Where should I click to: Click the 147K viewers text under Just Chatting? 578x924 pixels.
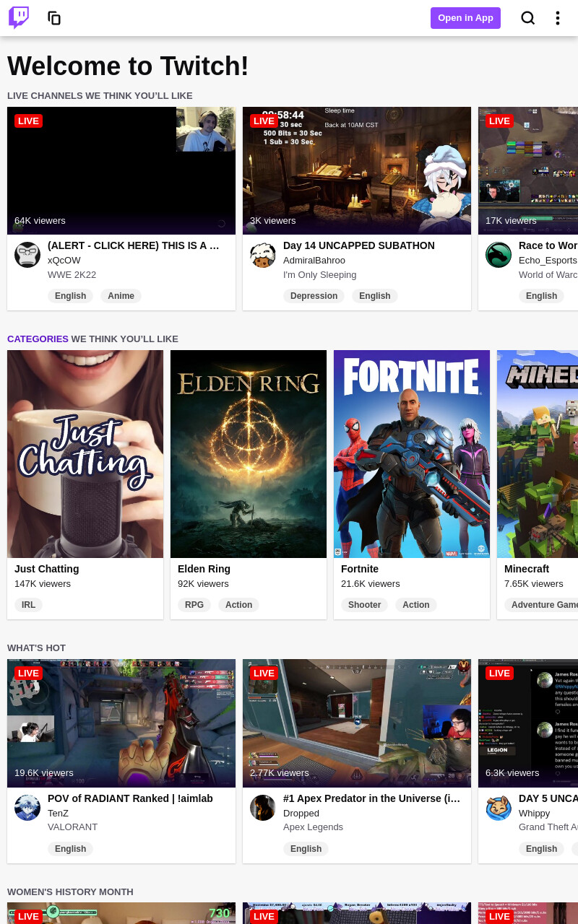tap(43, 584)
